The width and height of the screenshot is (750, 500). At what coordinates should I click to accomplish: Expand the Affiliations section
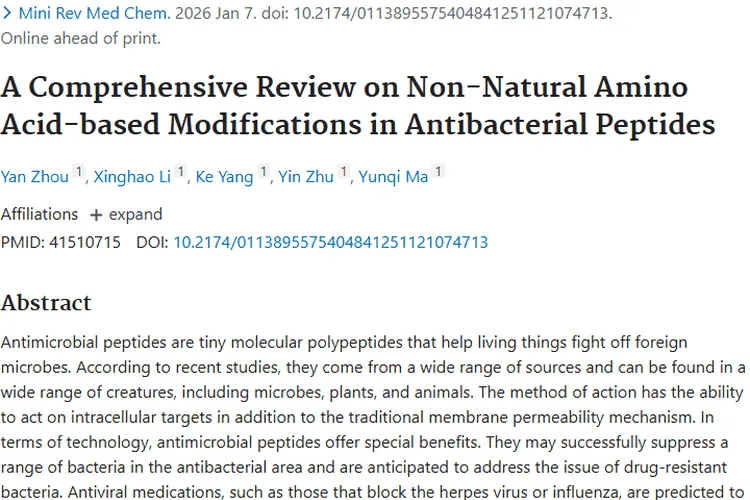tap(126, 214)
